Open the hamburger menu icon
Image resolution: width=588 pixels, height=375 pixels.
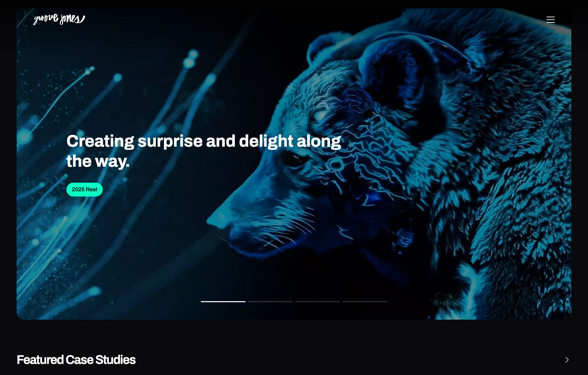click(551, 20)
